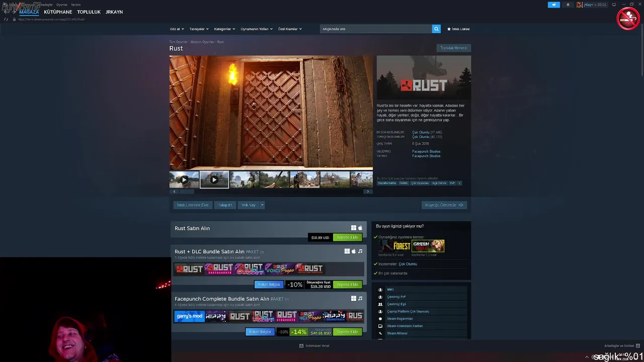Play the selected second video thumbnail
Image resolution: width=644 pixels, height=362 pixels.
pyautogui.click(x=214, y=179)
